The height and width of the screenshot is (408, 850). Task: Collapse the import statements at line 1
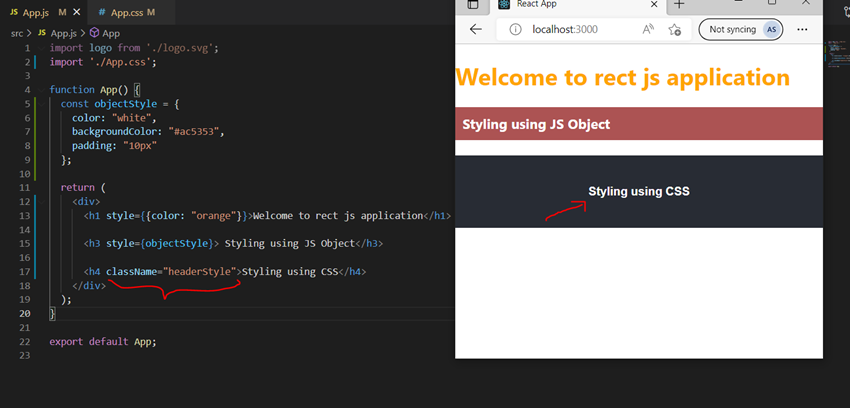(x=40, y=48)
